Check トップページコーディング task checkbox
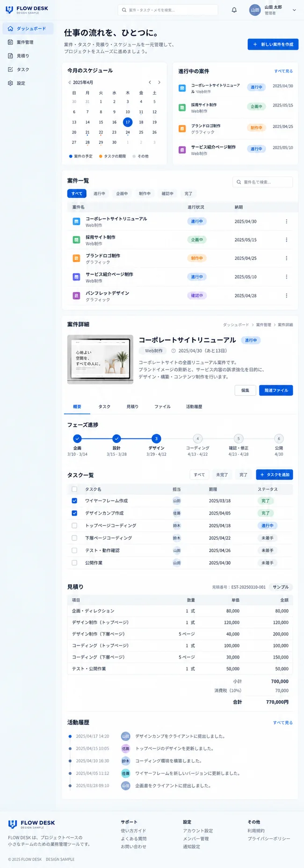This screenshot has height=868, width=304. pyautogui.click(x=74, y=525)
